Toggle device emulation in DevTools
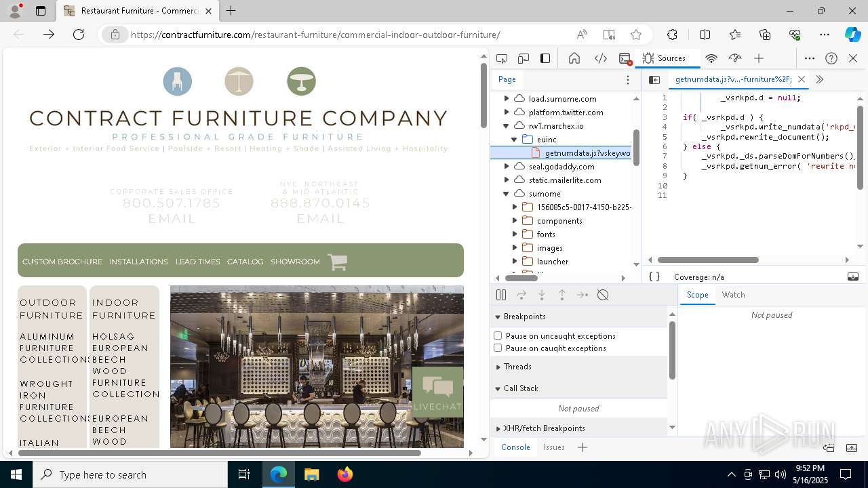Image resolution: width=868 pixels, height=488 pixels. tap(524, 58)
